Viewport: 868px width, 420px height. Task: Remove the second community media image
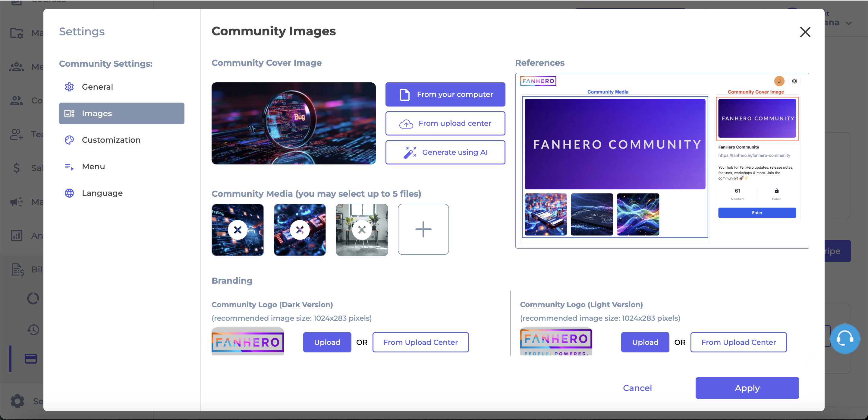(300, 230)
